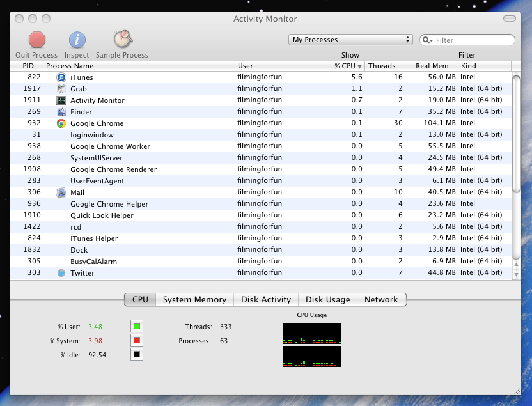
Task: Click the Threads count 333
Action: click(x=226, y=327)
